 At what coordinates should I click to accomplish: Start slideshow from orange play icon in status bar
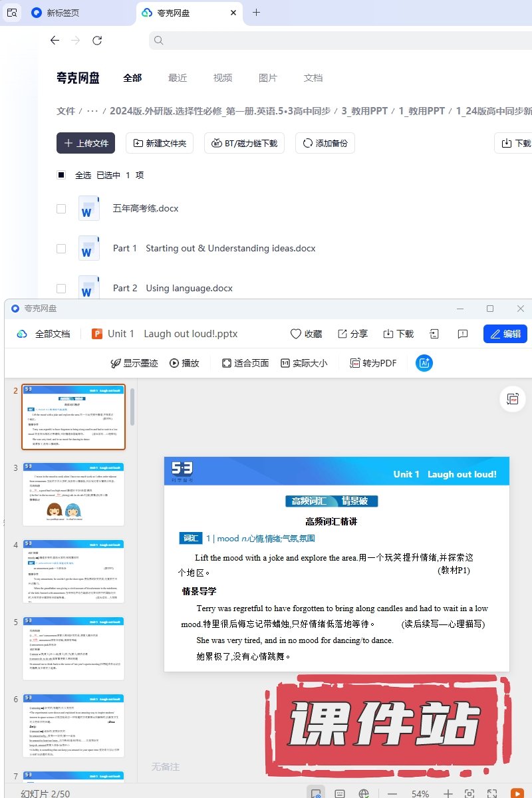(516, 793)
